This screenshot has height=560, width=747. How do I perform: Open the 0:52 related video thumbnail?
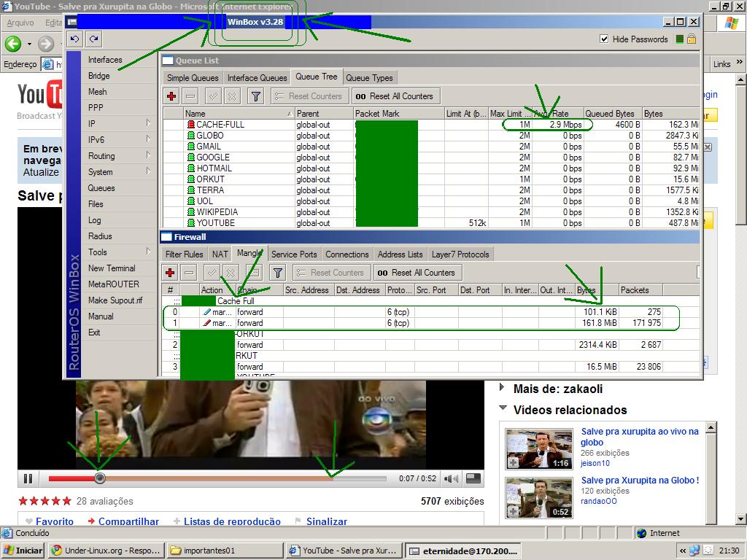539,499
